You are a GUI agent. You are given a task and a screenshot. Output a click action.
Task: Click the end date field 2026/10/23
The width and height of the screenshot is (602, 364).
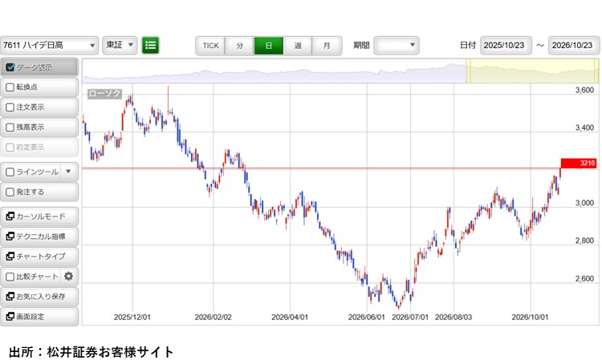(574, 46)
